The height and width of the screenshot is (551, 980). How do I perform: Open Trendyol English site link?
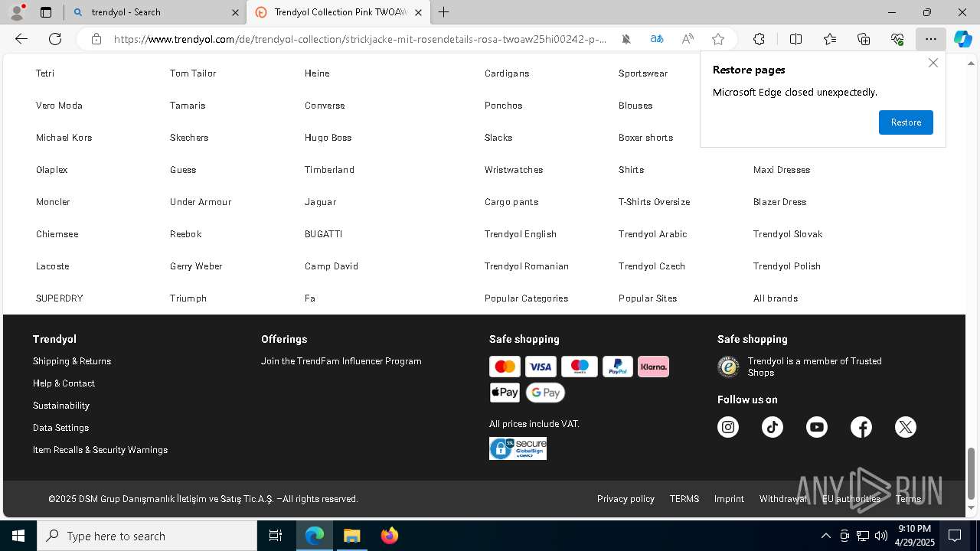[521, 234]
